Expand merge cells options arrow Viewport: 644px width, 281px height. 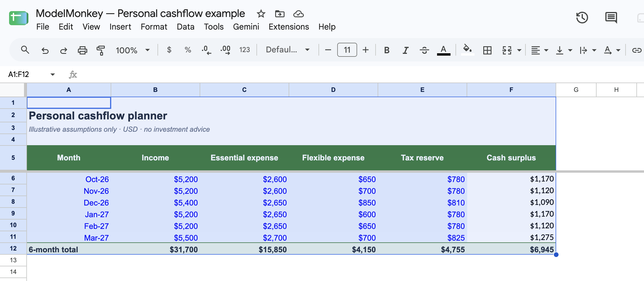(519, 50)
